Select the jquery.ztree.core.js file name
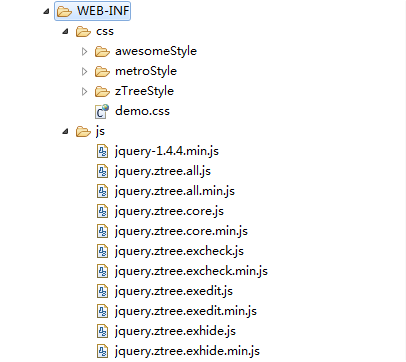 coord(169,211)
